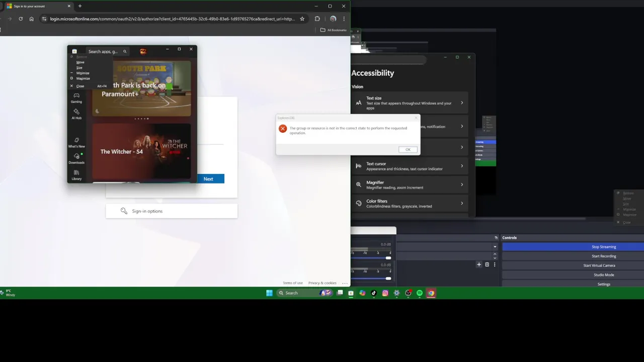
Task: Open Spotify from the taskbar
Action: (420, 293)
